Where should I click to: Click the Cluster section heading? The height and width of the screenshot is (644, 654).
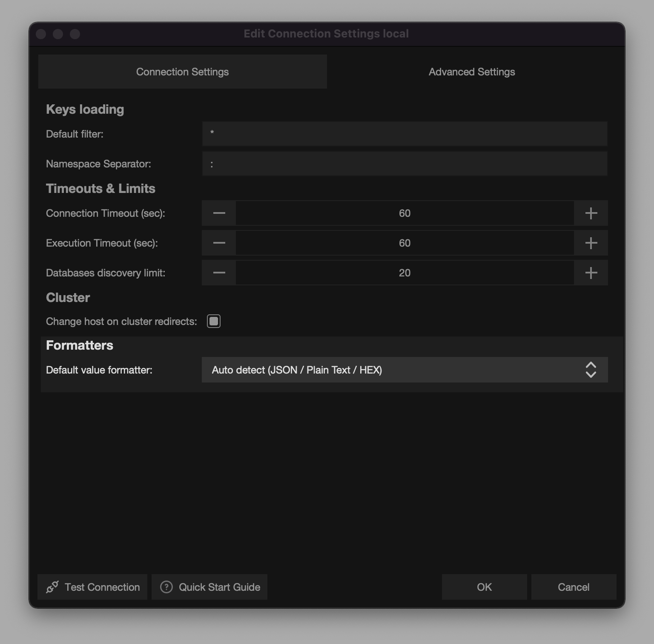(68, 297)
